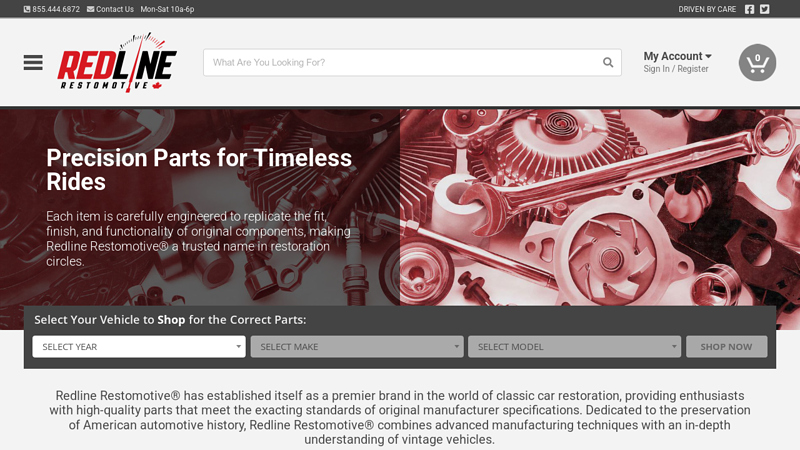Expand the Select Model dropdown
Image resolution: width=800 pixels, height=450 pixels.
click(574, 346)
